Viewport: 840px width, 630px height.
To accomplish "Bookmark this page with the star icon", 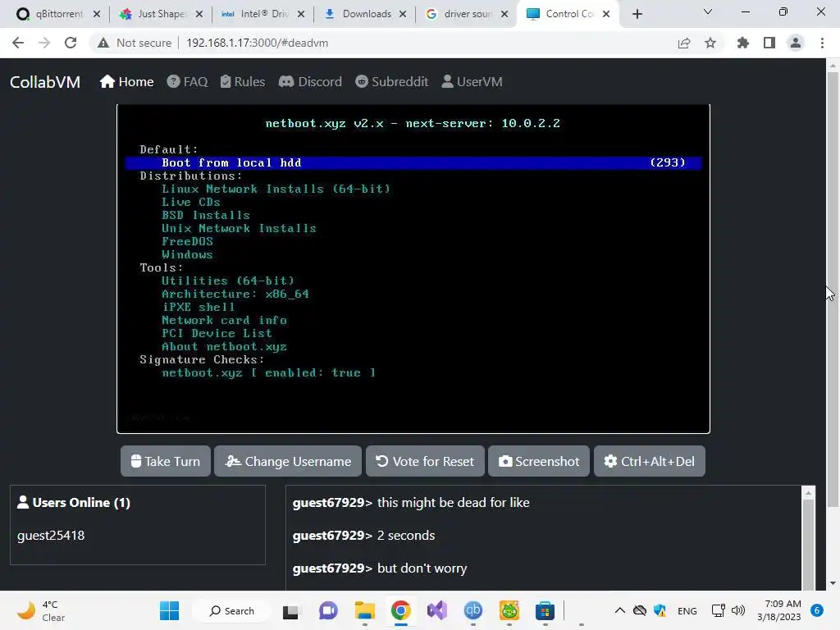I will coord(710,43).
